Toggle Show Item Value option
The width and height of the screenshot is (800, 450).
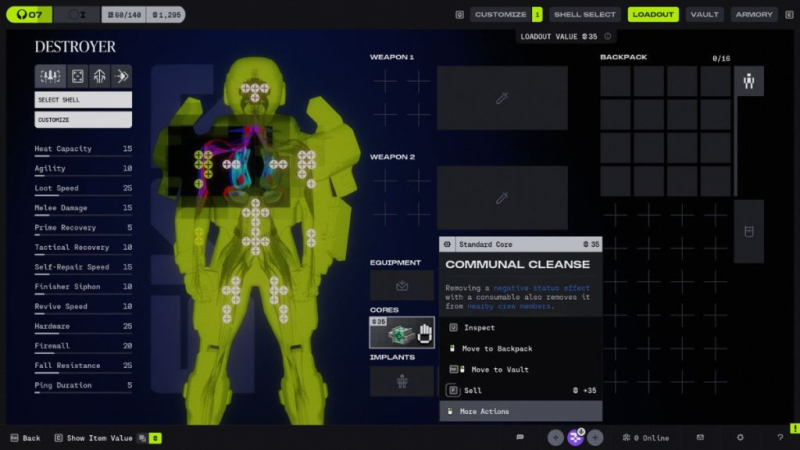99,438
